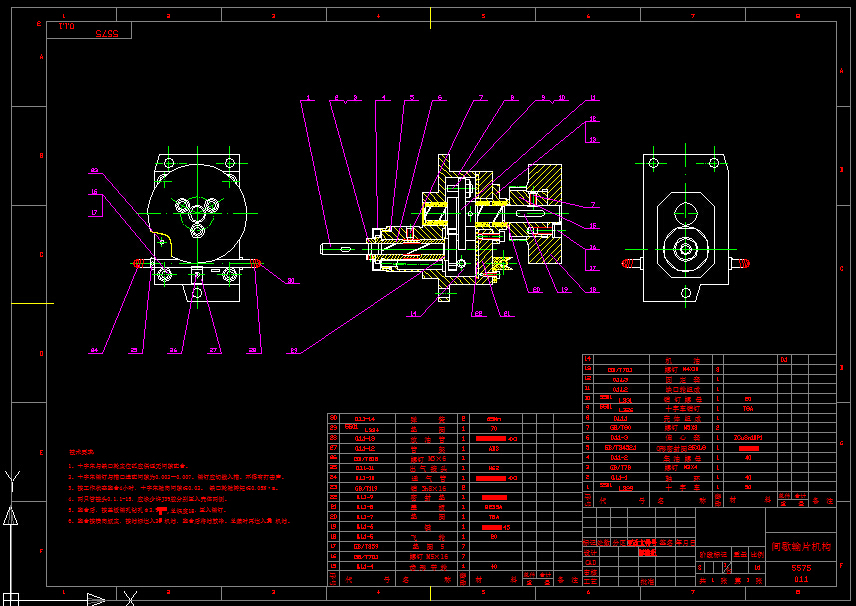This screenshot has width=856, height=606.
Task: Select the GB/T859 code cell
Action: (366, 546)
